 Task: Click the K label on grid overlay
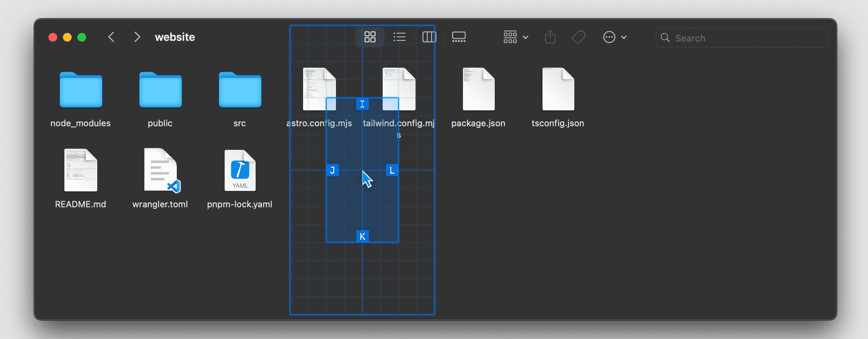coord(362,237)
